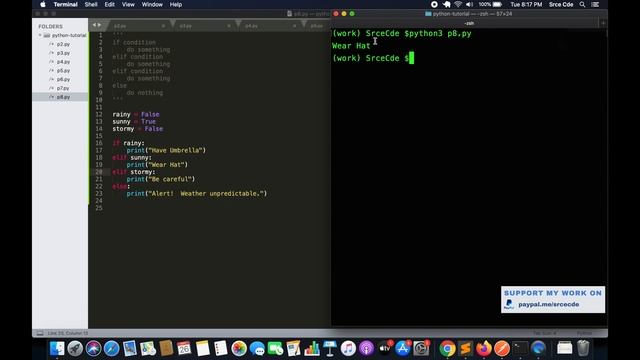Screen dimensions: 640x360
Task: Click Sublime next-tab right arrow
Action: coord(99,25)
